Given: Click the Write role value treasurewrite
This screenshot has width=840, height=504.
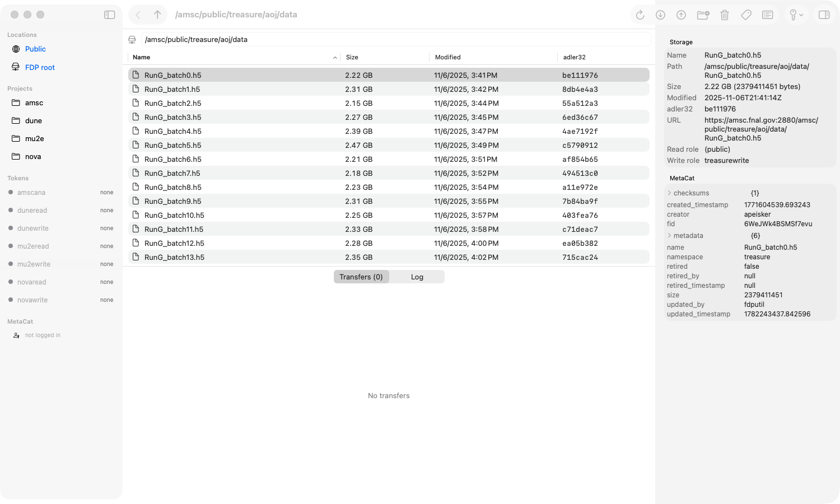Looking at the screenshot, I should (x=726, y=161).
